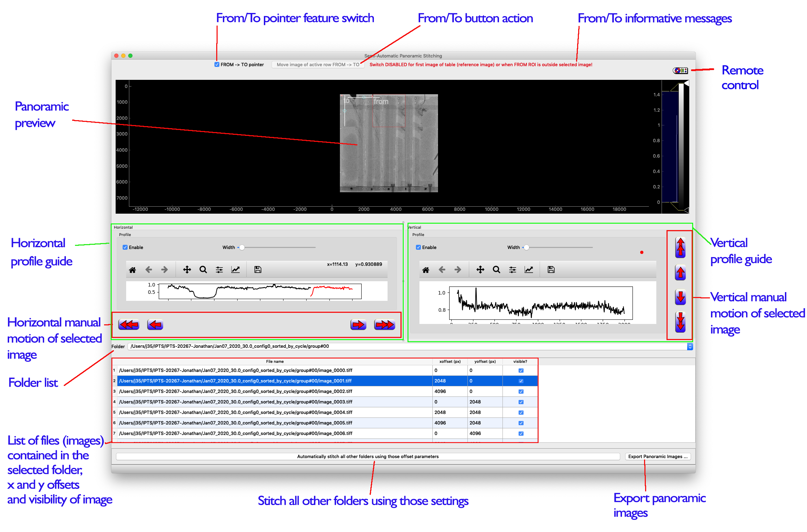The image size is (807, 532).
Task: Select the image_0004.tiff table row
Action: [x=235, y=412]
